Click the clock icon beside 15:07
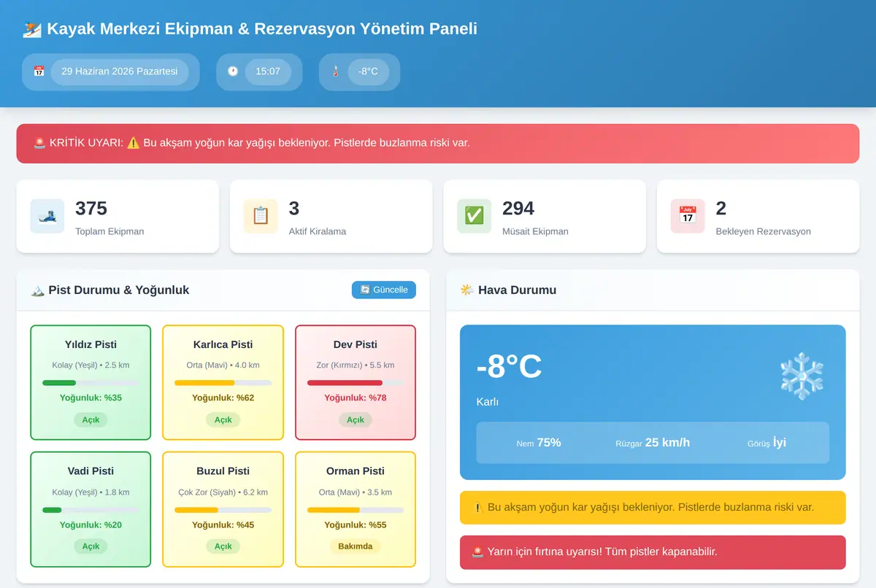The image size is (876, 588). coord(233,71)
